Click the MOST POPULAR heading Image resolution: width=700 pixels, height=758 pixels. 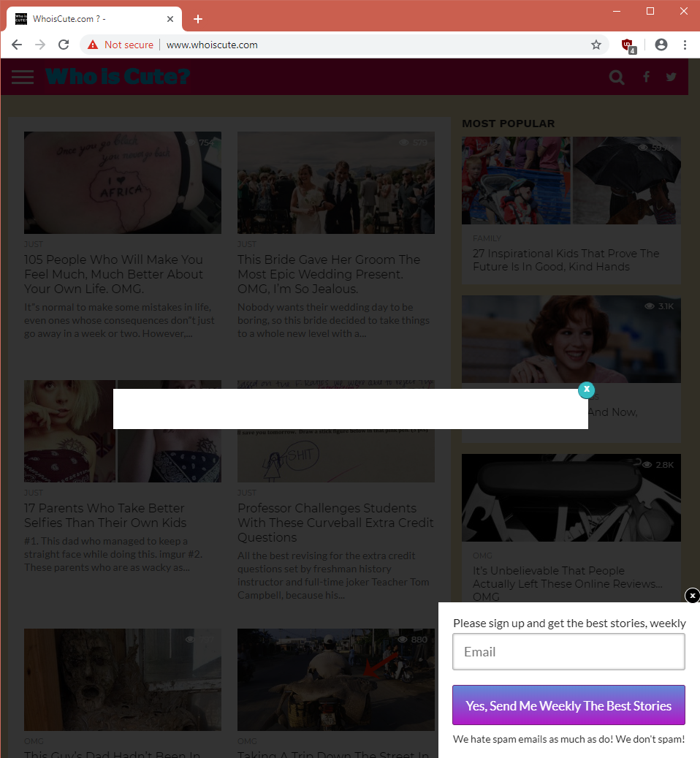509,124
